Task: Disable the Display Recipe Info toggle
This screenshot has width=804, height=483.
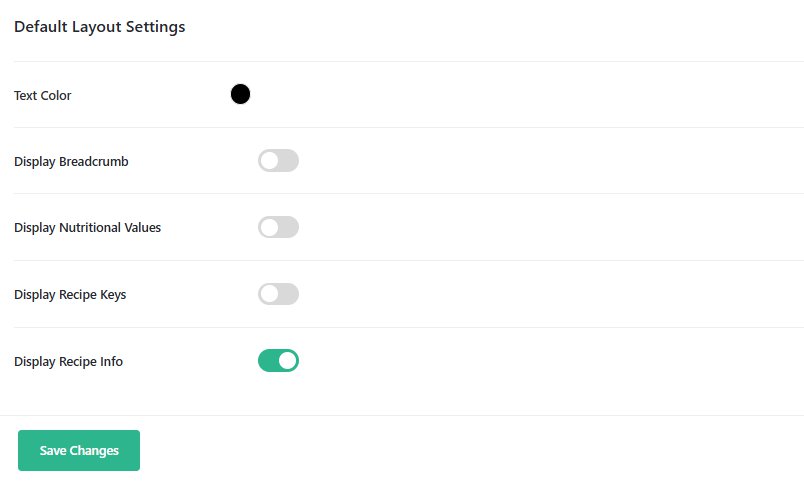Action: point(278,360)
